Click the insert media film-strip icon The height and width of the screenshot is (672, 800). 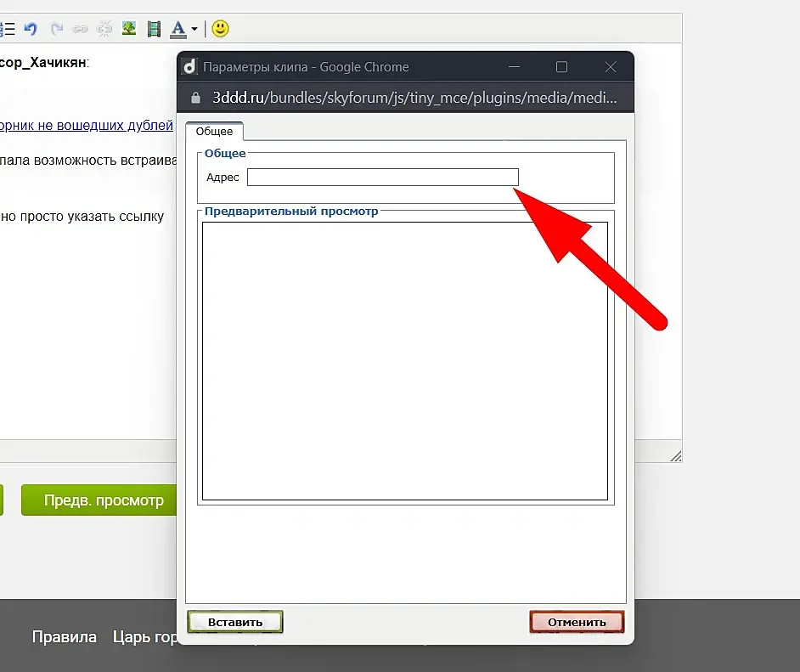(x=154, y=29)
